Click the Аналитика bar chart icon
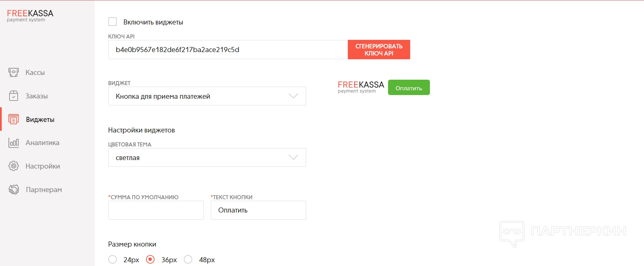The height and width of the screenshot is (266, 644). (14, 143)
